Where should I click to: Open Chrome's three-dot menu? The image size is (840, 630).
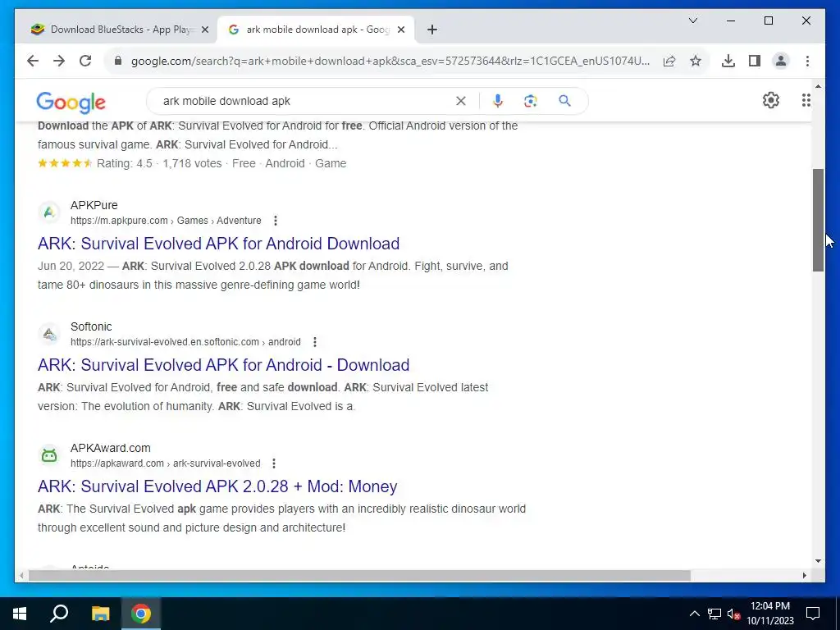[x=807, y=61]
